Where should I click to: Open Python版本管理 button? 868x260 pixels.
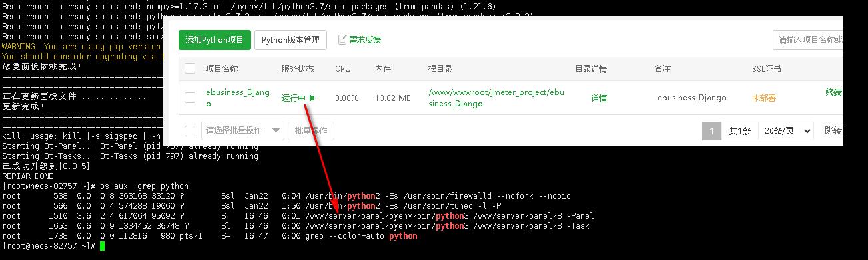tap(290, 39)
